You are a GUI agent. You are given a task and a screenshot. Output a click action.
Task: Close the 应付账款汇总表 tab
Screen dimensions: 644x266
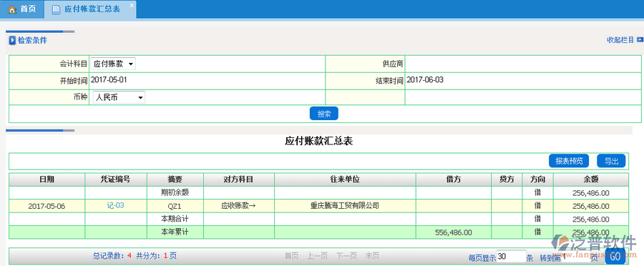click(132, 5)
